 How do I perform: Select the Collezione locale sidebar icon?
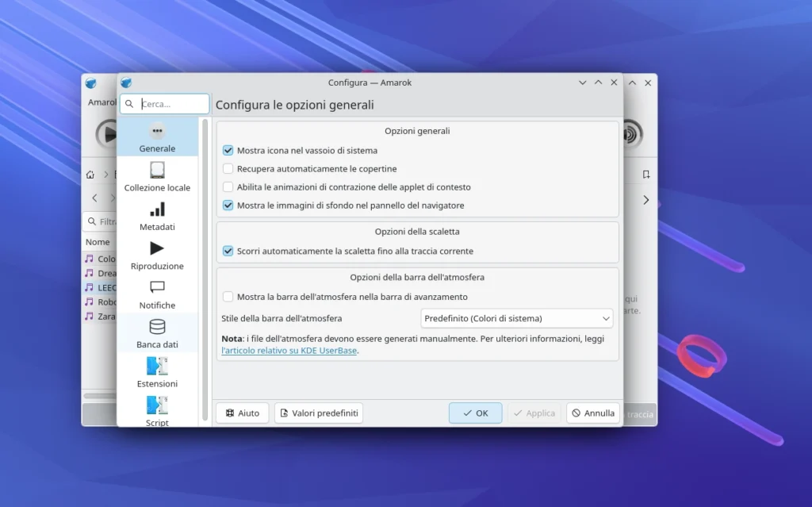pyautogui.click(x=157, y=176)
